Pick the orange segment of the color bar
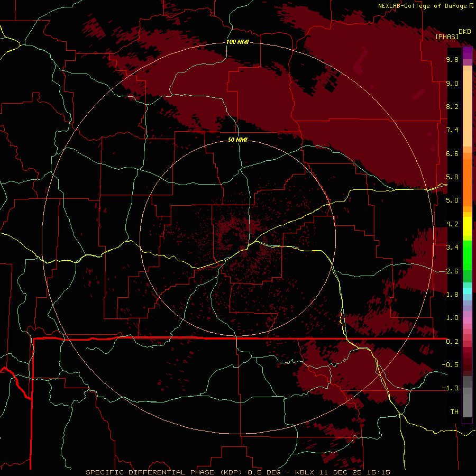This screenshot has height=476, width=476. point(467,182)
